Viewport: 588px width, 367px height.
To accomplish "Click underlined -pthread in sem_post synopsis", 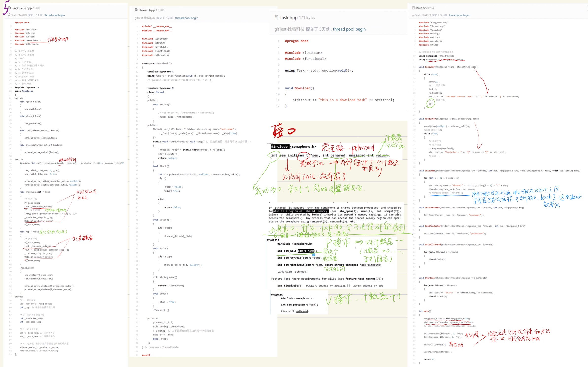I will pyautogui.click(x=302, y=311).
